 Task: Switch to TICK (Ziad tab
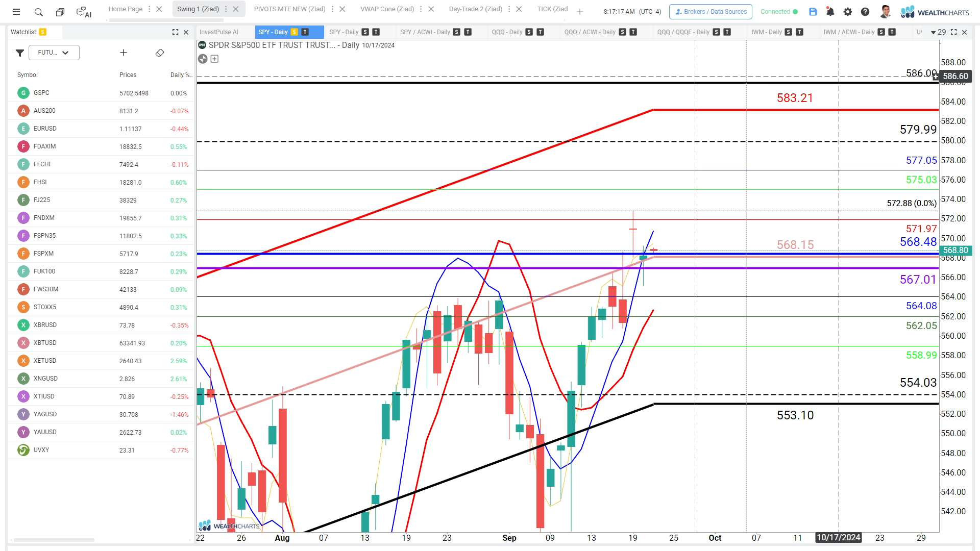[552, 9]
